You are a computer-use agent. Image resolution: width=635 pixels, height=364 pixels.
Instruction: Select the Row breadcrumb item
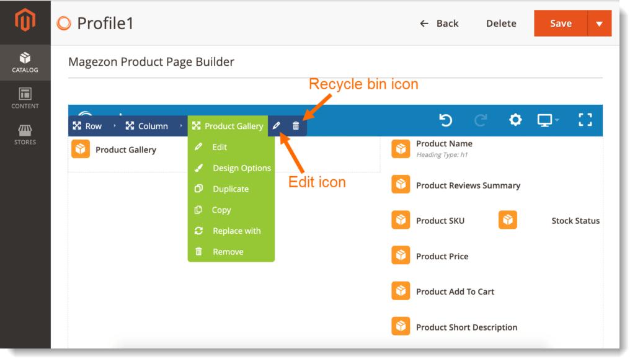click(x=87, y=126)
